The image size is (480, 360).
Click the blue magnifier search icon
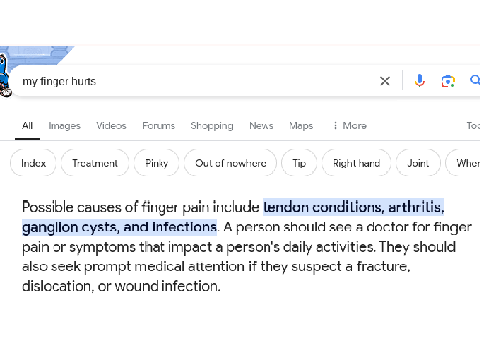tap(475, 80)
